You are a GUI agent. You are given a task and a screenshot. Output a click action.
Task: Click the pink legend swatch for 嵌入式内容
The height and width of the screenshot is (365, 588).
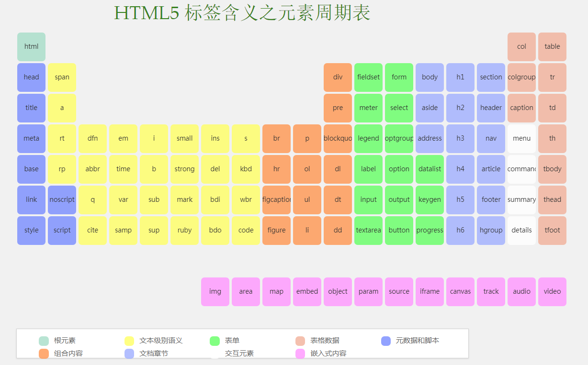click(x=301, y=353)
